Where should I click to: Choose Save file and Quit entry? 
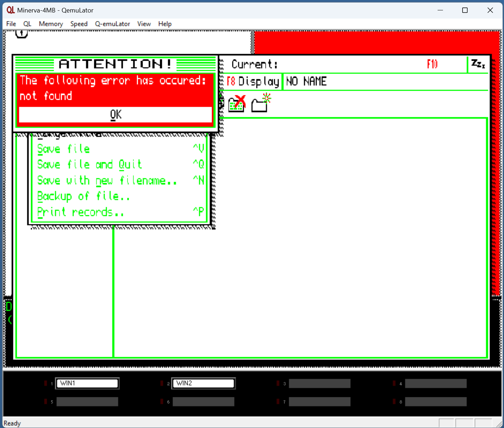121,164
